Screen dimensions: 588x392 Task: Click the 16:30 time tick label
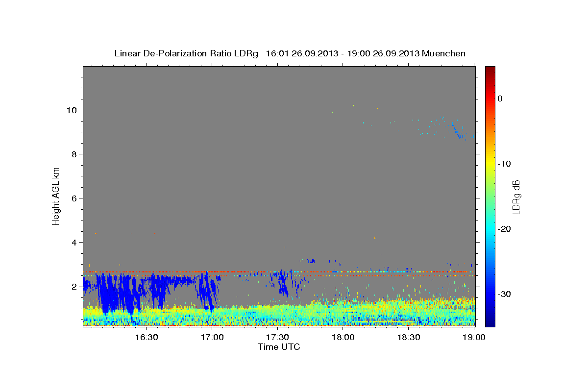[x=147, y=337]
